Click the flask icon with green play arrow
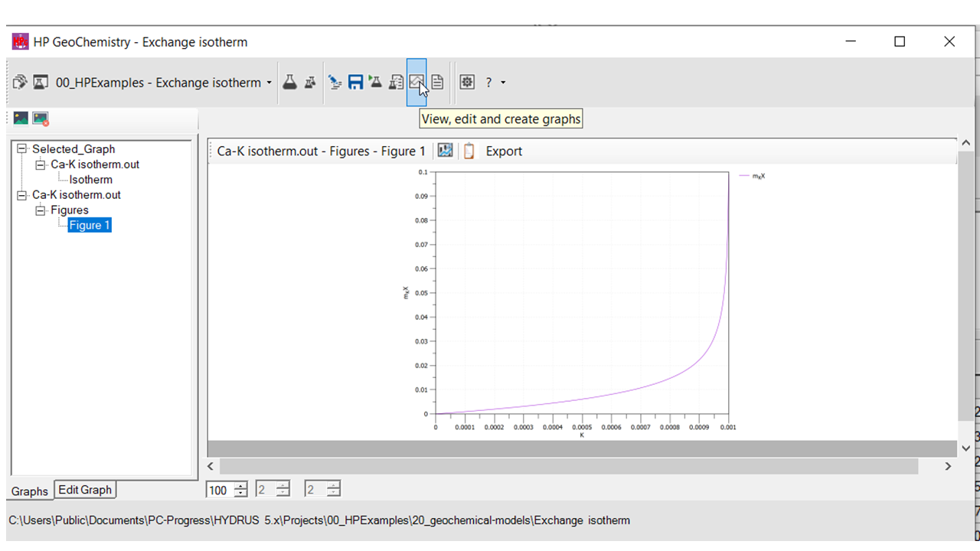 [x=375, y=82]
